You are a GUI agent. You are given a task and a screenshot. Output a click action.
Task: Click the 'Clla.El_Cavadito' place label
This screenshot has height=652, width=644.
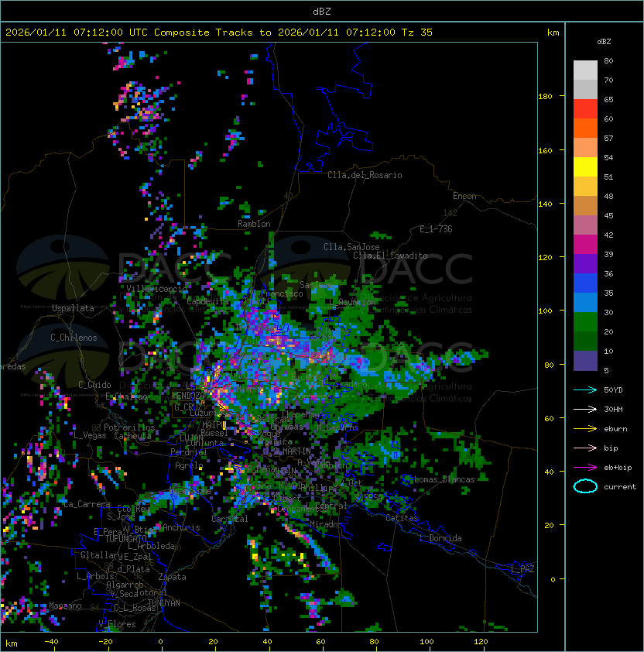[x=390, y=256]
